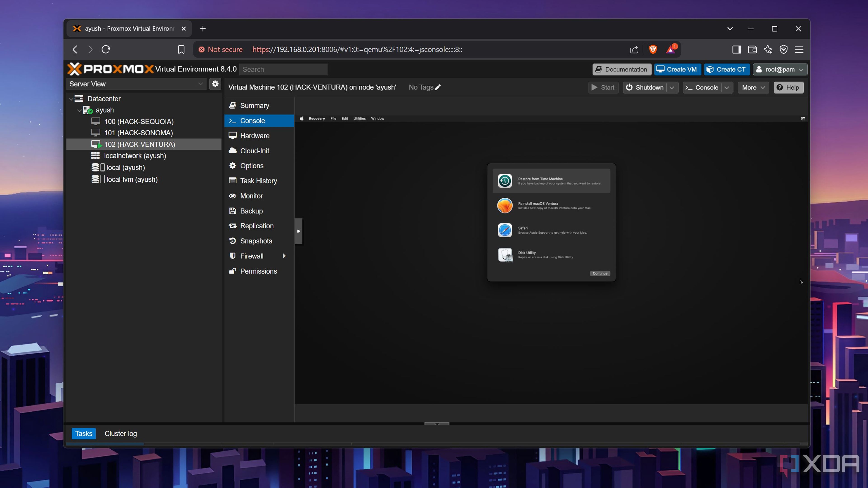Collapse the ayush node in tree
The height and width of the screenshot is (488, 868).
[79, 110]
